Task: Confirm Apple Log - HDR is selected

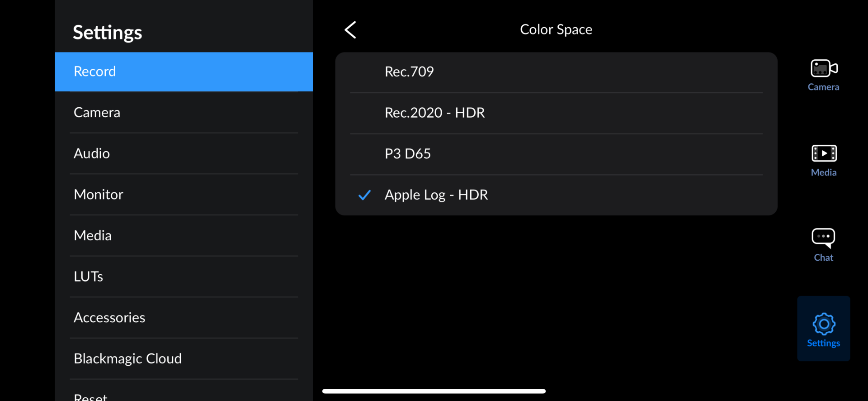Action: (x=436, y=195)
